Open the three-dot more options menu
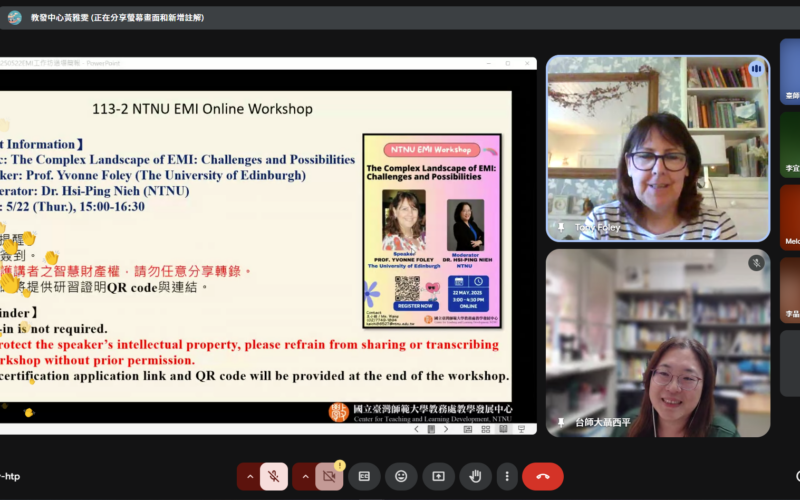 tap(507, 477)
